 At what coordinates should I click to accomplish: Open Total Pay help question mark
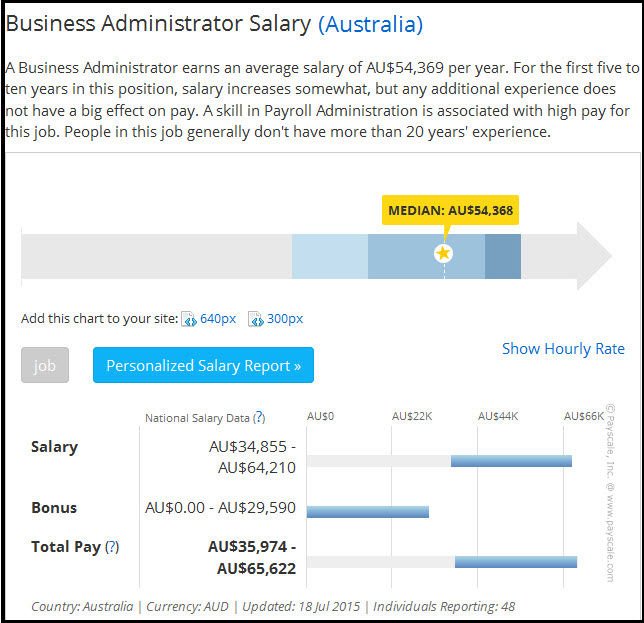112,547
